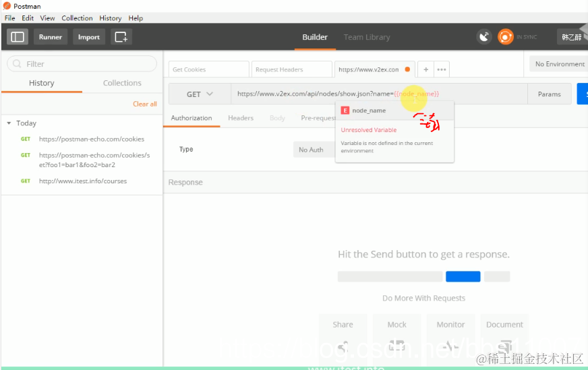
Task: Select the https://www.v2ex.com request tab
Action: point(375,69)
